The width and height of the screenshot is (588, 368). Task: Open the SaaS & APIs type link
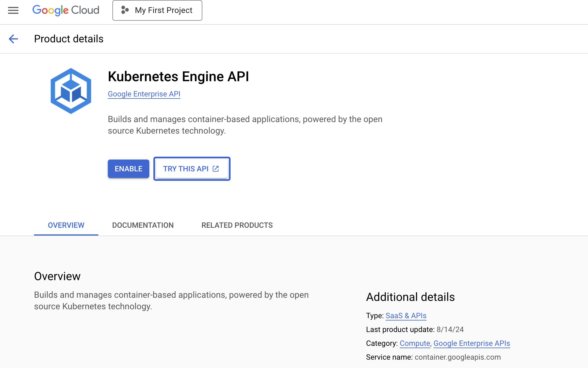406,316
